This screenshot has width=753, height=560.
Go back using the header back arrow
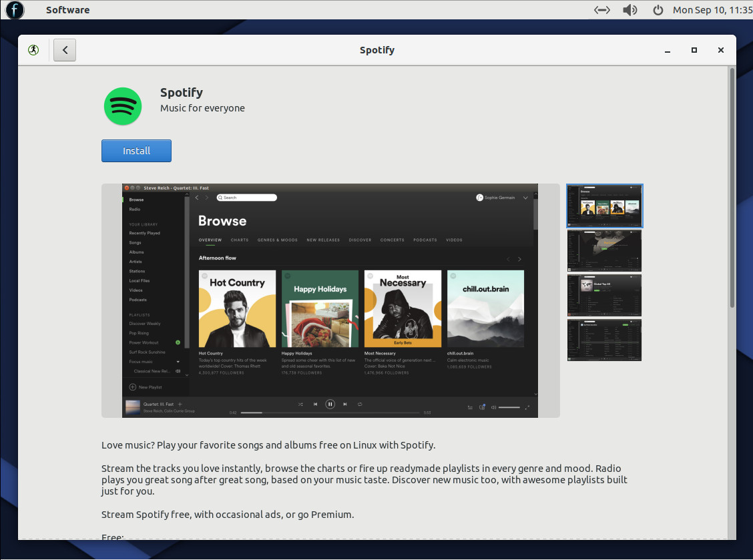click(65, 50)
